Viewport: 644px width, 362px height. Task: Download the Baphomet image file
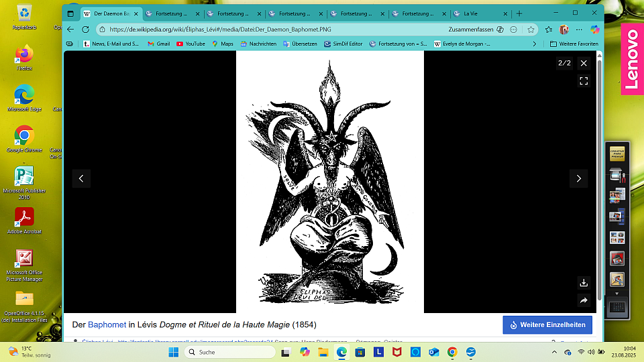[584, 283]
